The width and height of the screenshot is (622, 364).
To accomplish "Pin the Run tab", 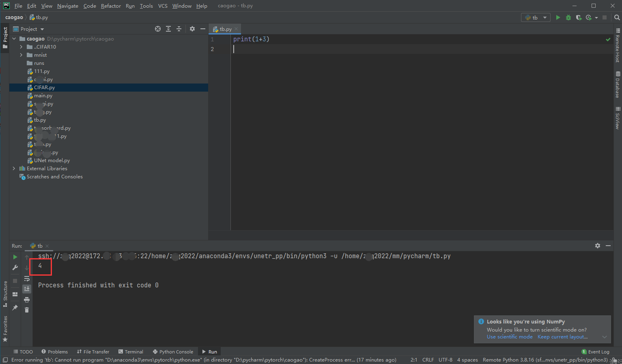I will [15, 308].
